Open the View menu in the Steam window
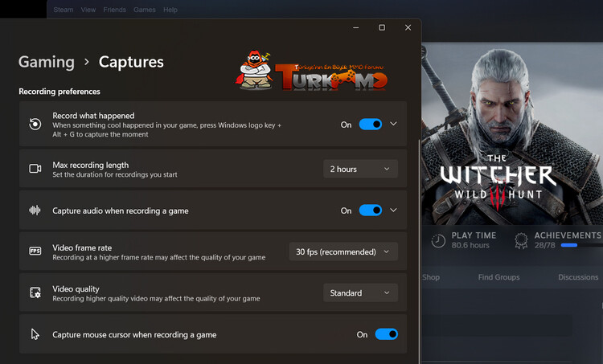 [88, 10]
